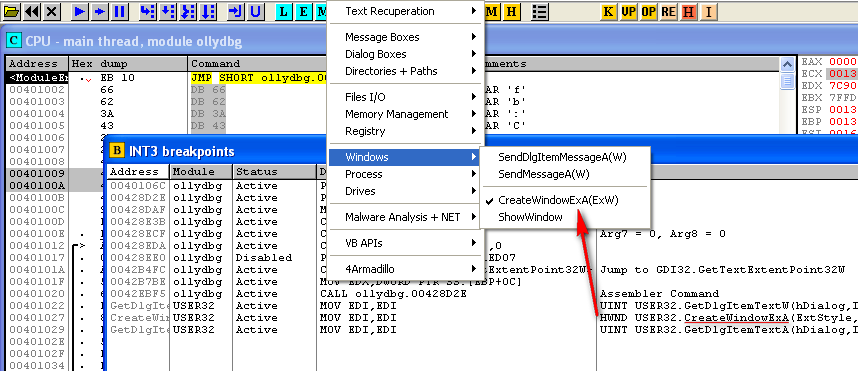Click the C icon in CPU window title
The height and width of the screenshot is (371, 858).
14,41
